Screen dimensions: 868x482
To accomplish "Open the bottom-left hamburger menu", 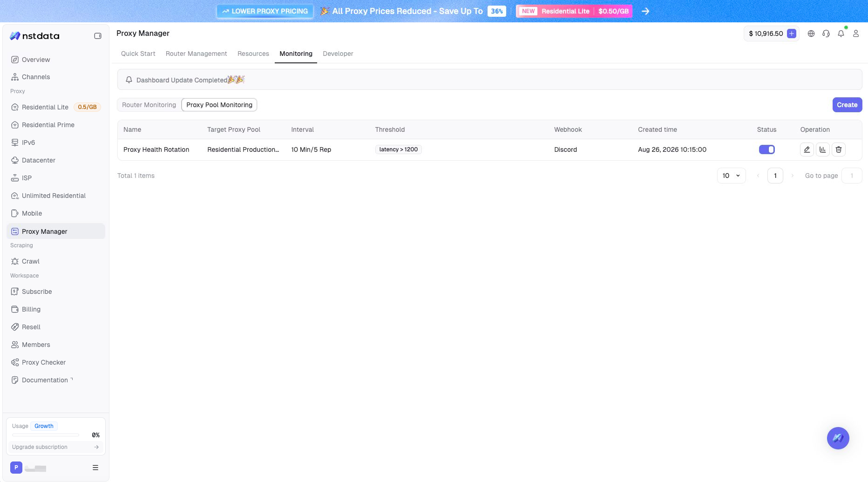I will click(x=95, y=468).
